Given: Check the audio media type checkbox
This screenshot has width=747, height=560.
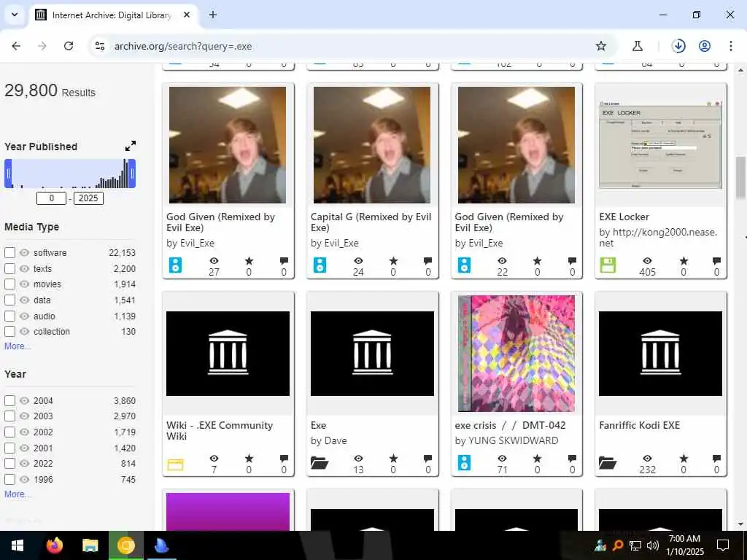Looking at the screenshot, I should 9,316.
